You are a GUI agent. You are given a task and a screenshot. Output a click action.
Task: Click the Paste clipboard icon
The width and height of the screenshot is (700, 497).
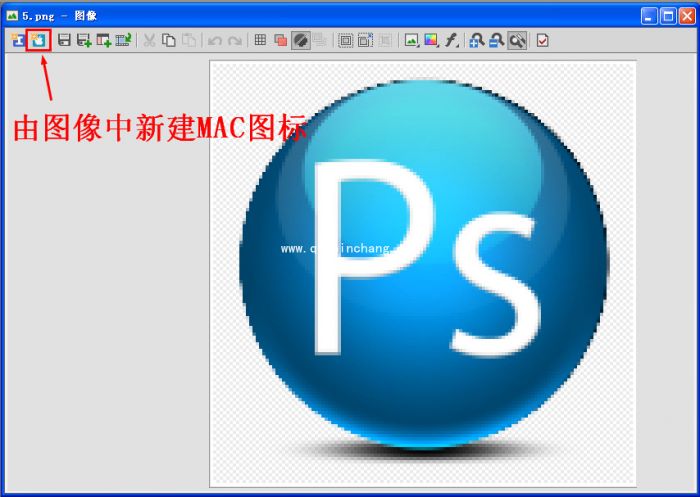(x=189, y=41)
